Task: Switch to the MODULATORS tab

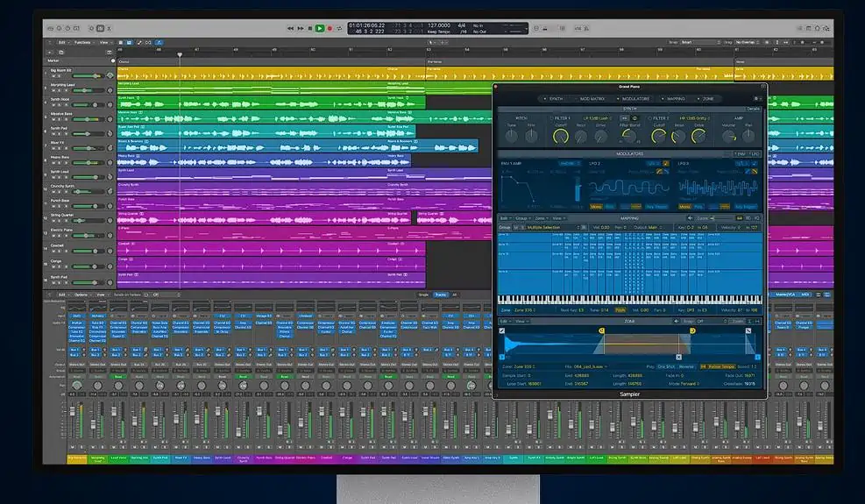Action: pyautogui.click(x=634, y=99)
